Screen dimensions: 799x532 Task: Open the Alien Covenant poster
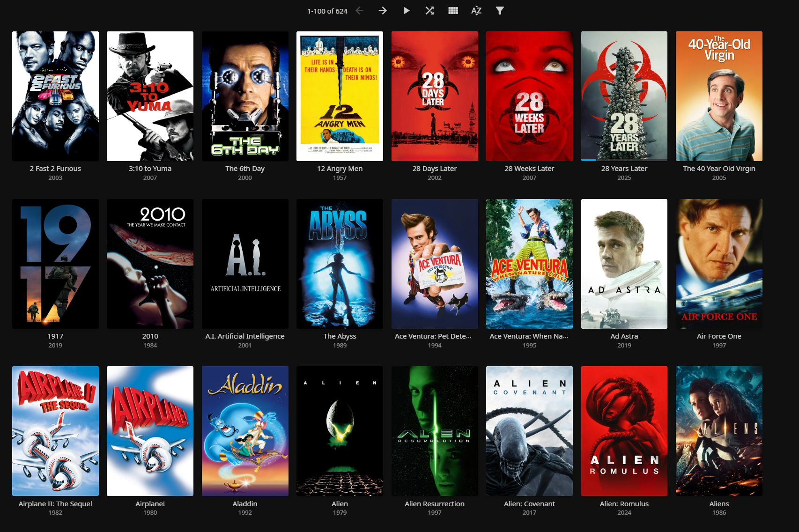[x=529, y=431]
